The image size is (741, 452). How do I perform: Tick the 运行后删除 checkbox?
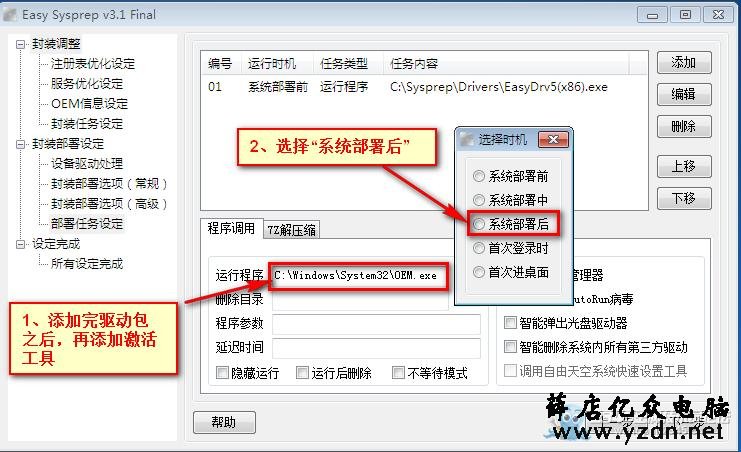point(302,373)
